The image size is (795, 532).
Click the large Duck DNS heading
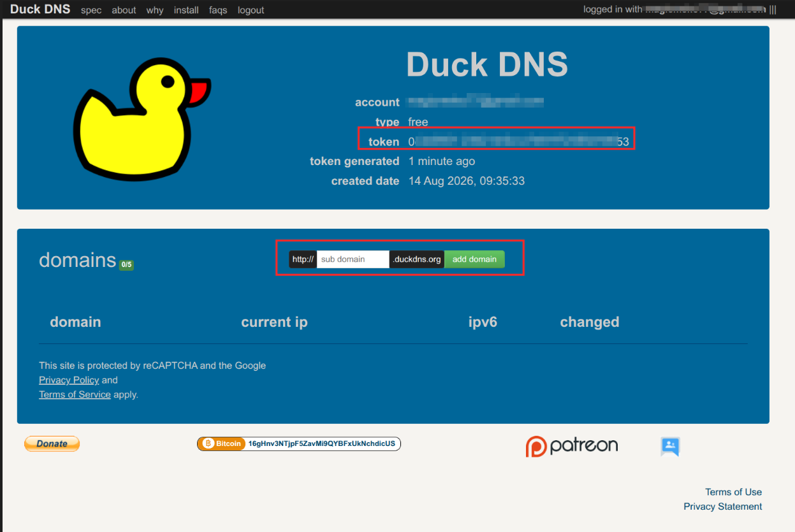click(487, 64)
